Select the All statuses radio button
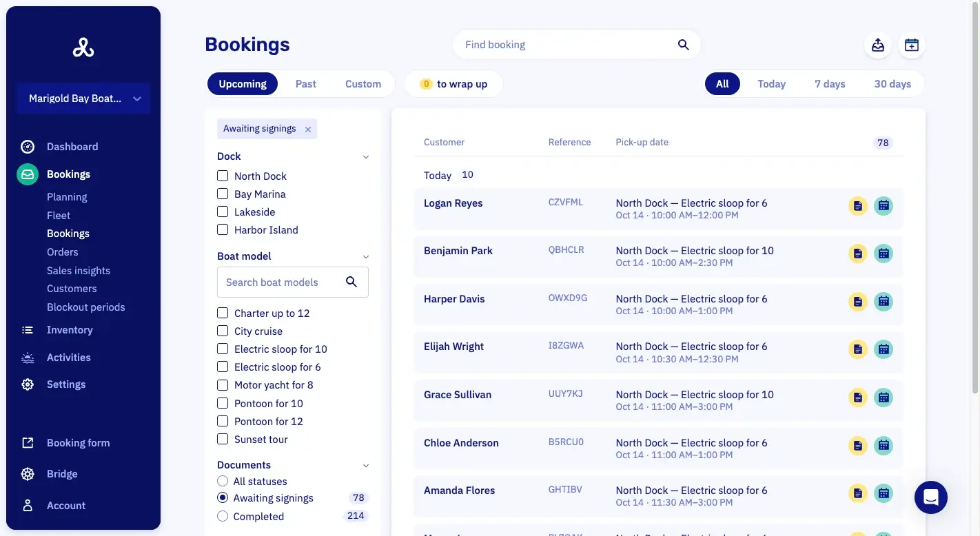The width and height of the screenshot is (980, 536). coord(223,481)
